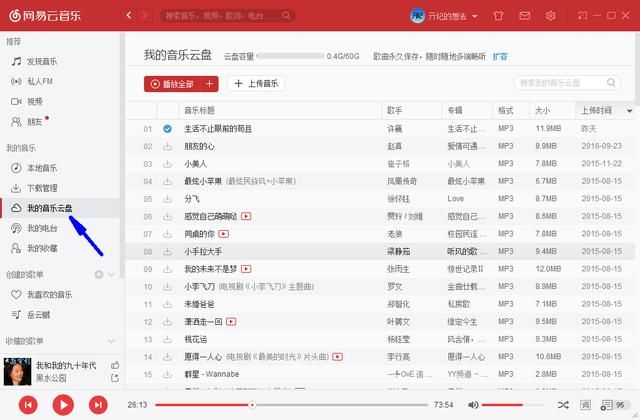Open Download Manager (下载管理) sidebar item
Viewport: 640px width, 420px height.
point(34,188)
